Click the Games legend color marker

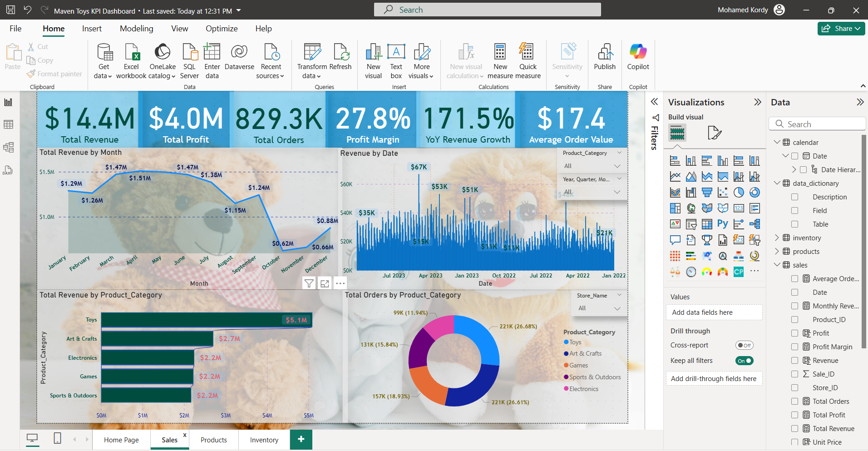pos(566,365)
